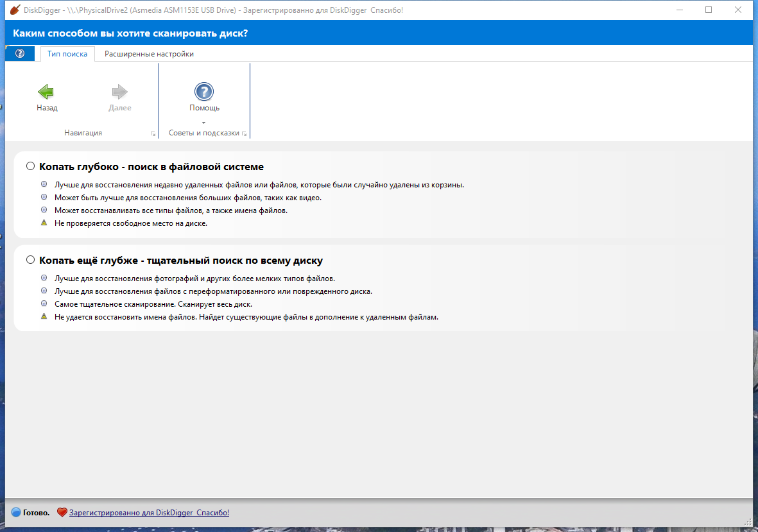Click text 'Самое тщательное сканирование. Сканирует весь диск.'
This screenshot has height=532, width=758.
tap(153, 304)
